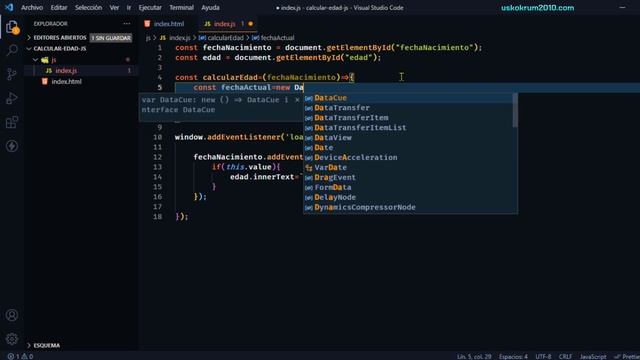Click the HTML file icon on index.html tab
640x360 pixels.
click(x=147, y=24)
